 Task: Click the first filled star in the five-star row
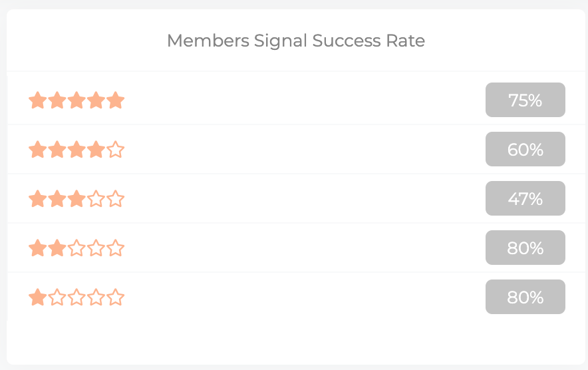click(38, 100)
